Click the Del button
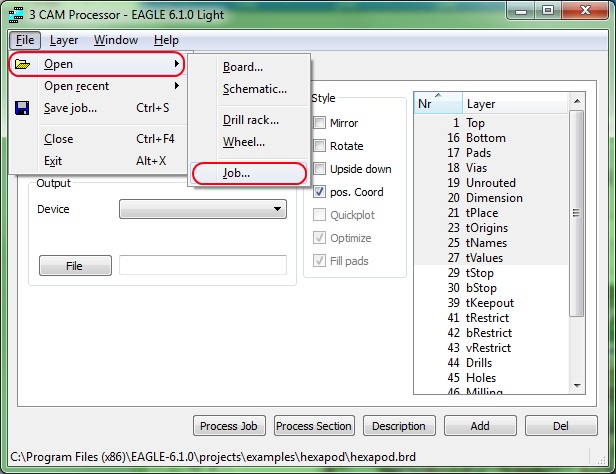Screen dimensions: 616x474 click(x=561, y=426)
